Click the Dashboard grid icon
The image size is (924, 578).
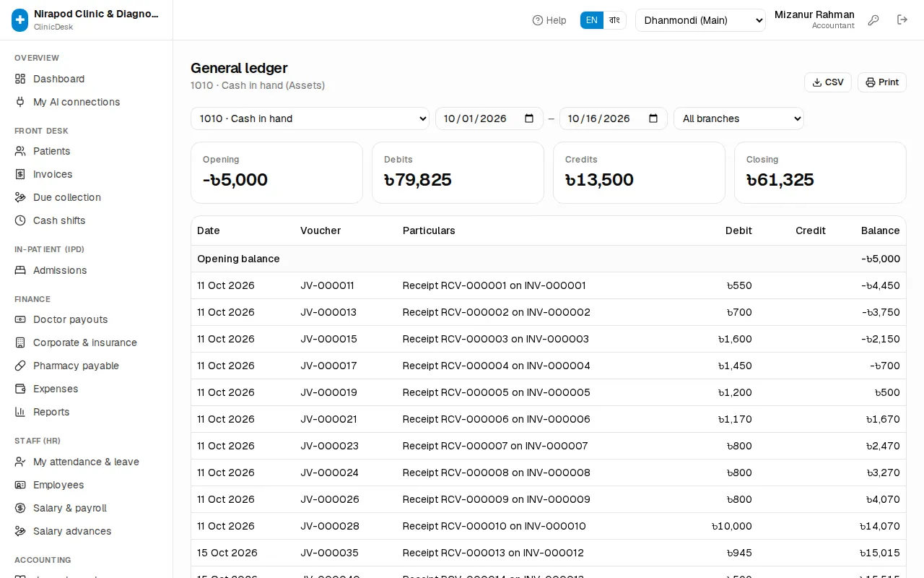pyautogui.click(x=20, y=79)
